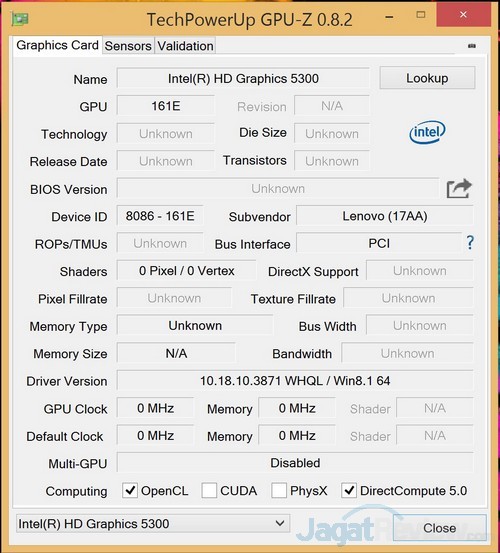Viewport: 500px width, 553px height.
Task: Click the Computing label
Action: coord(76,491)
